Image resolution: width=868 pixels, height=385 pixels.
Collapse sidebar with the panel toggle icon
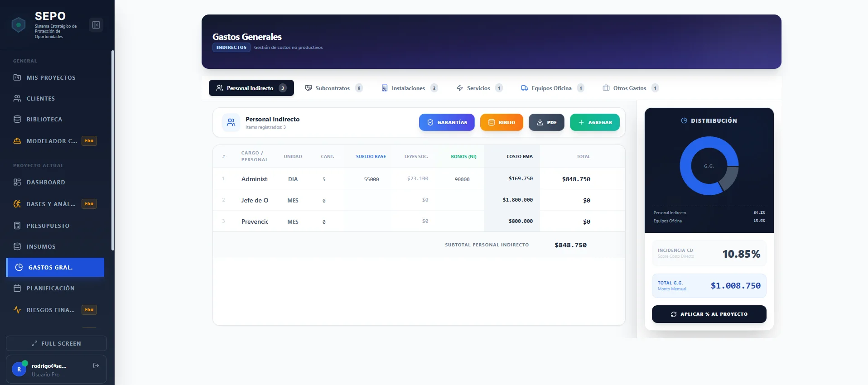pos(96,25)
